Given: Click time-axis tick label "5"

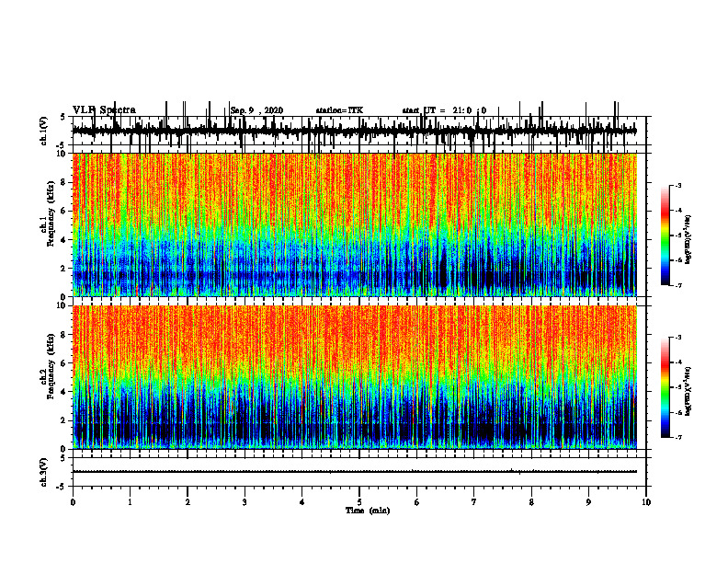Looking at the screenshot, I should [x=359, y=502].
